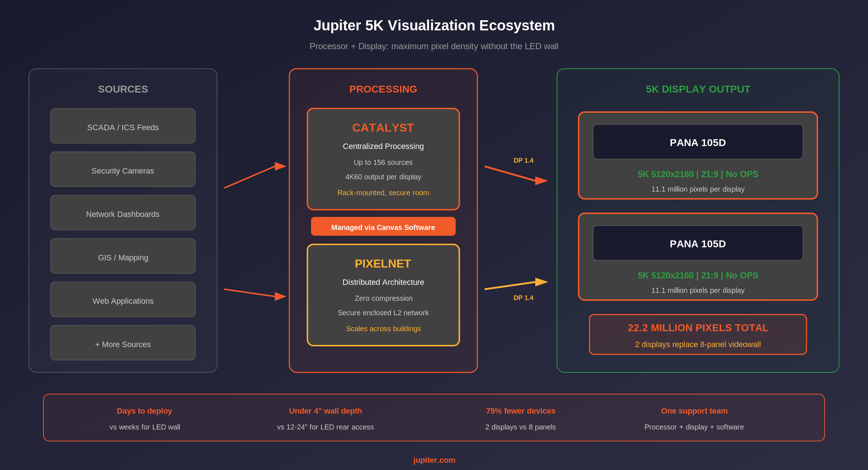
Task: Click the Centralized Processing text
Action: click(383, 146)
